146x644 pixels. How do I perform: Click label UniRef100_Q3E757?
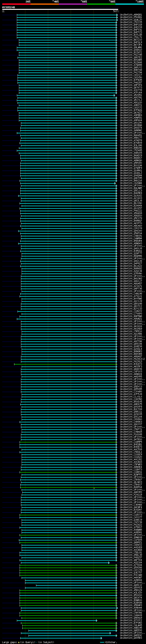point(131,572)
